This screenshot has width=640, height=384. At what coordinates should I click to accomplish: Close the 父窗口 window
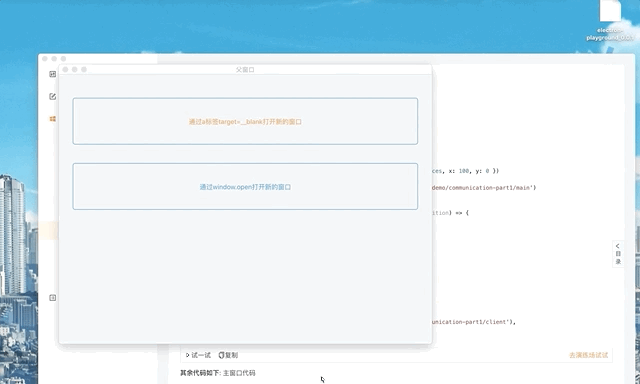(65, 69)
